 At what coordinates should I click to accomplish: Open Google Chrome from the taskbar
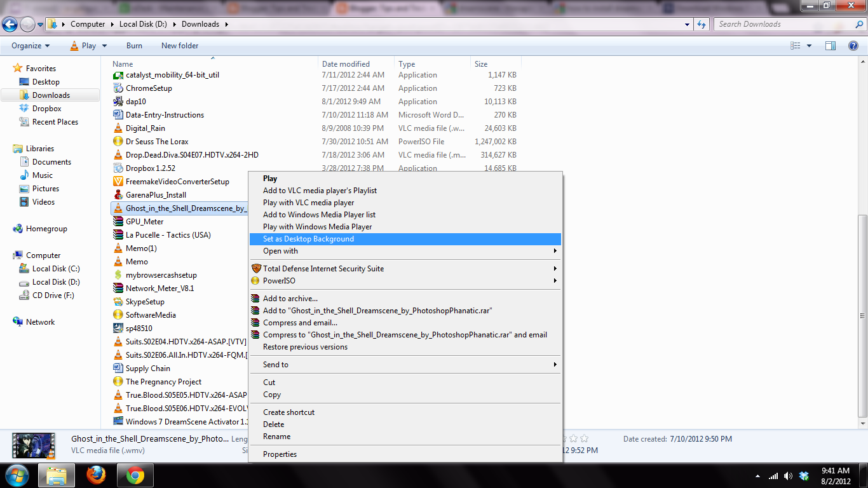point(135,475)
